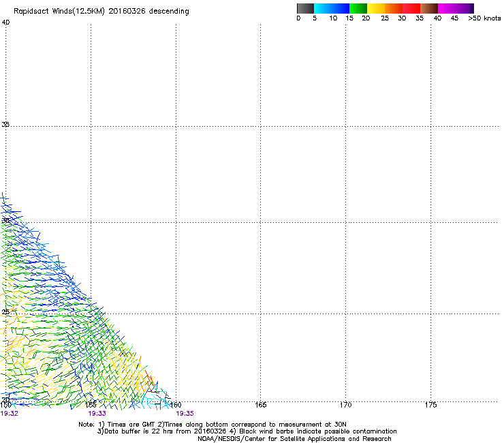Click the '>50 knots' legend label

point(484,18)
